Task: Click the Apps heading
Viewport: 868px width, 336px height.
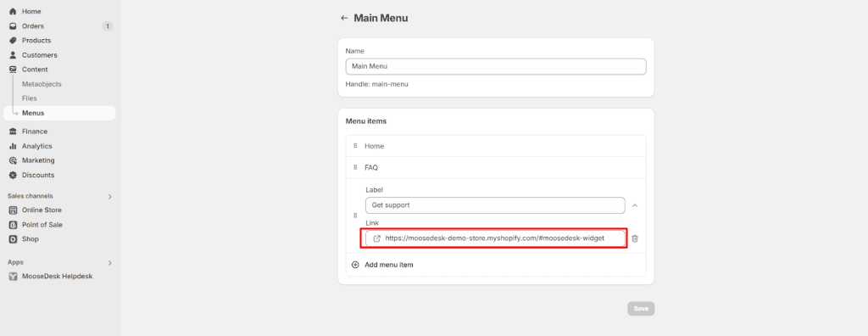Action: click(x=15, y=262)
